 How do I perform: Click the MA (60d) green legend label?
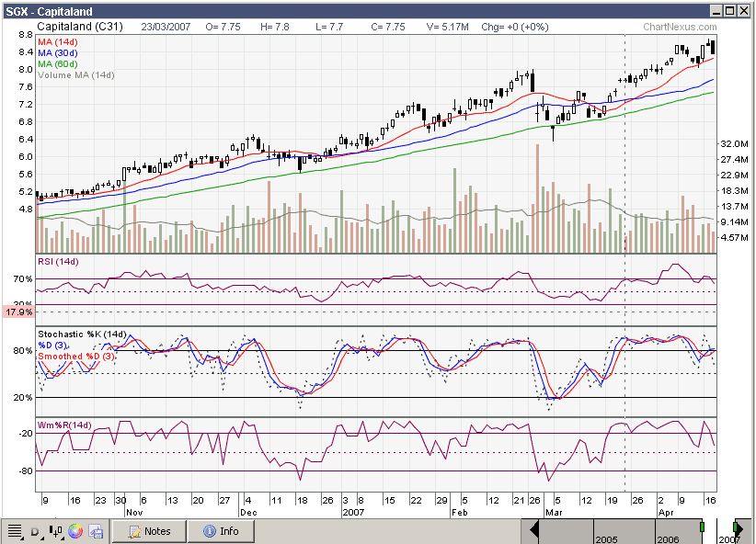[58, 64]
